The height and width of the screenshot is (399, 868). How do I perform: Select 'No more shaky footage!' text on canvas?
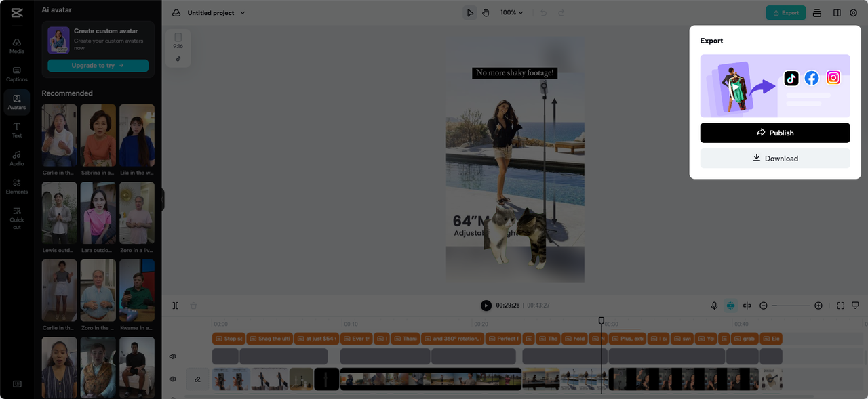pos(515,72)
